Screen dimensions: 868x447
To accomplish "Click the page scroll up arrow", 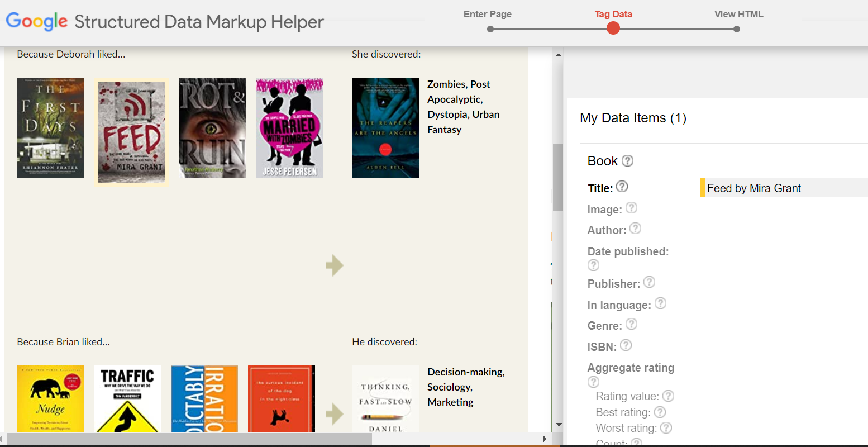I will 558,55.
